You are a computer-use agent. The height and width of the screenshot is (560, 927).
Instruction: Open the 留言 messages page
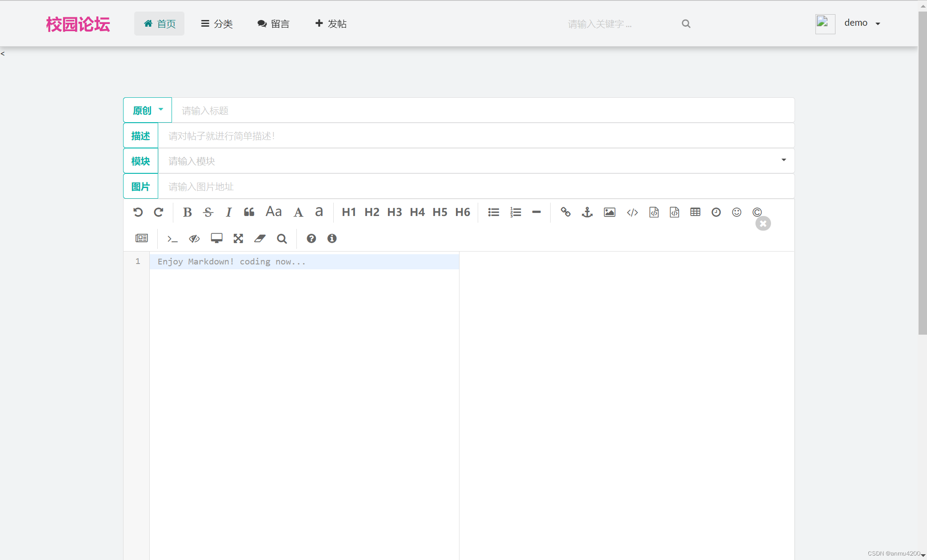click(273, 24)
